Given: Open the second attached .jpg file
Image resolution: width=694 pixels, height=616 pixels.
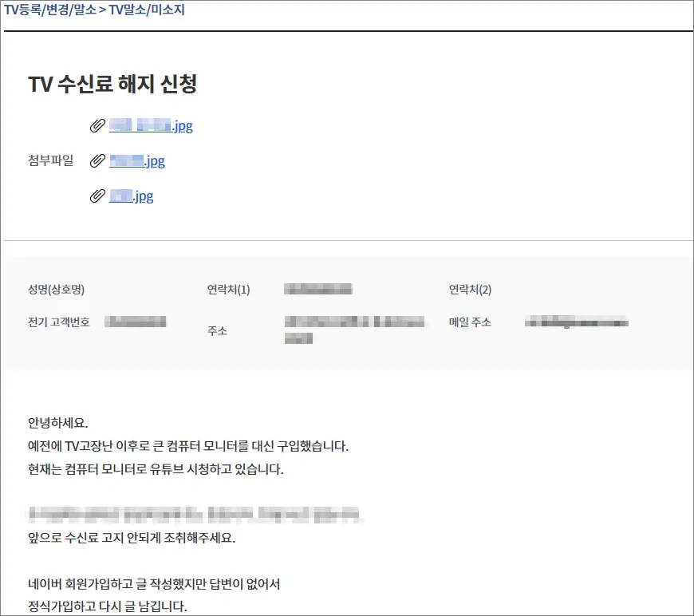Looking at the screenshot, I should coord(137,160).
